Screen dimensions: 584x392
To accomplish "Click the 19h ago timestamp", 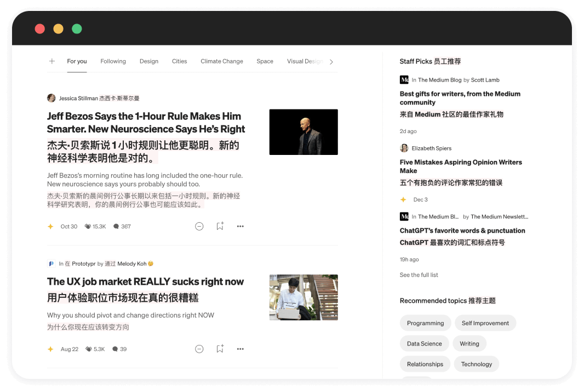I will pyautogui.click(x=409, y=260).
